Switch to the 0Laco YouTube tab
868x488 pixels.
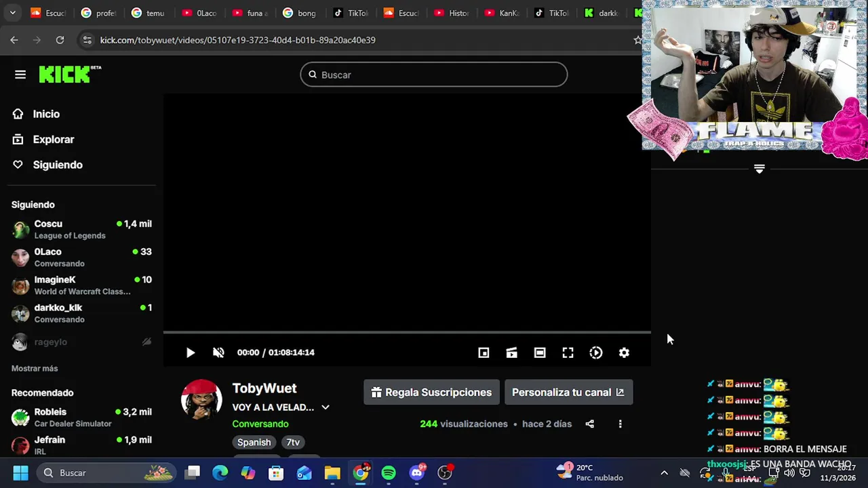tap(199, 13)
